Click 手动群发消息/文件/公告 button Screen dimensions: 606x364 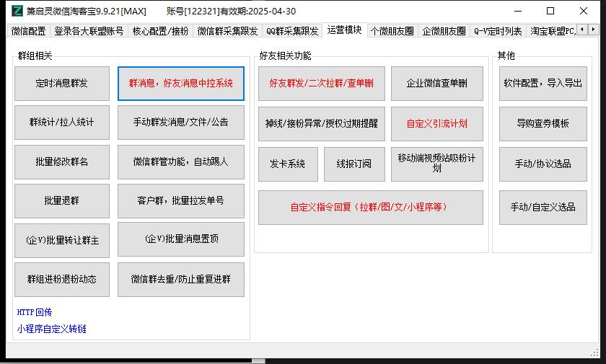click(x=181, y=123)
